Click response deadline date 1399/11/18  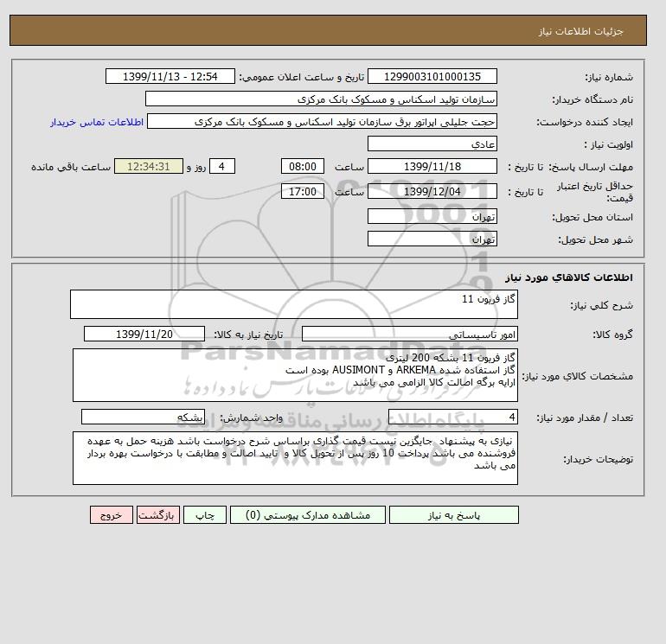(x=432, y=167)
